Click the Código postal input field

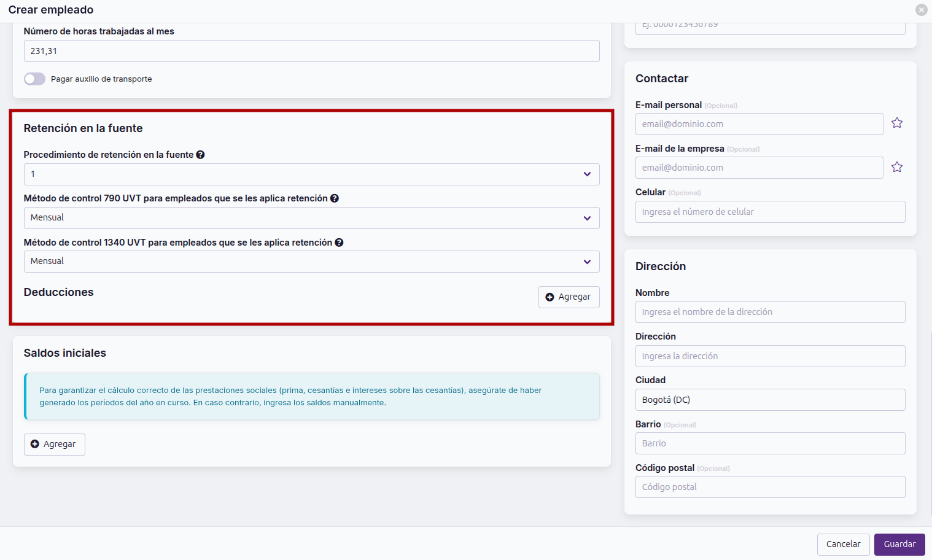[x=770, y=487]
